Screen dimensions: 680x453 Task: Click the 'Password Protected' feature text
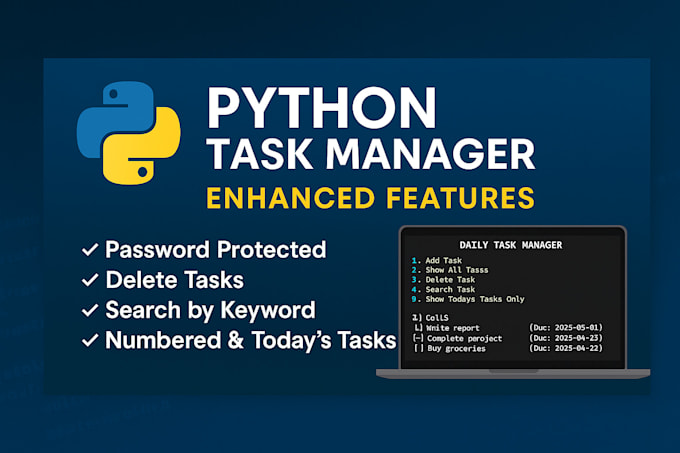pos(216,250)
